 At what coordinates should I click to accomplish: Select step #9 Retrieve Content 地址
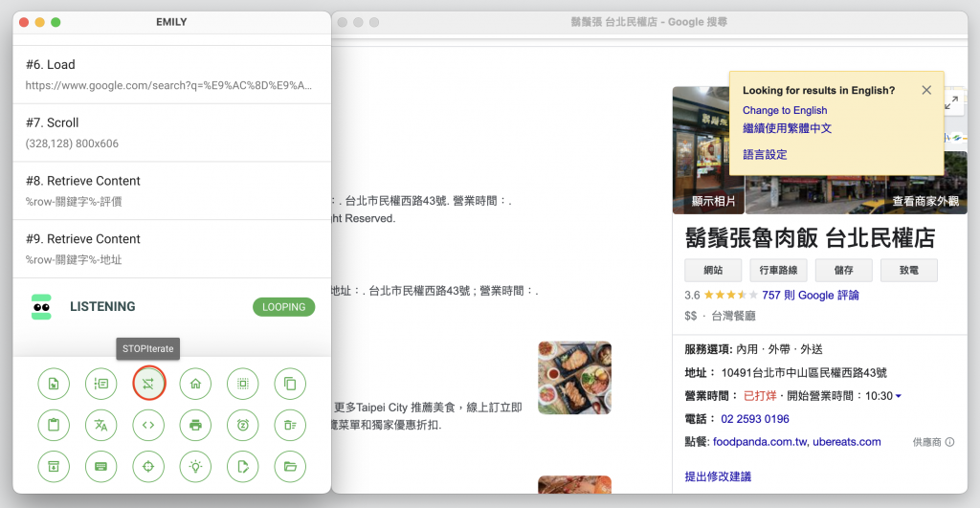172,249
